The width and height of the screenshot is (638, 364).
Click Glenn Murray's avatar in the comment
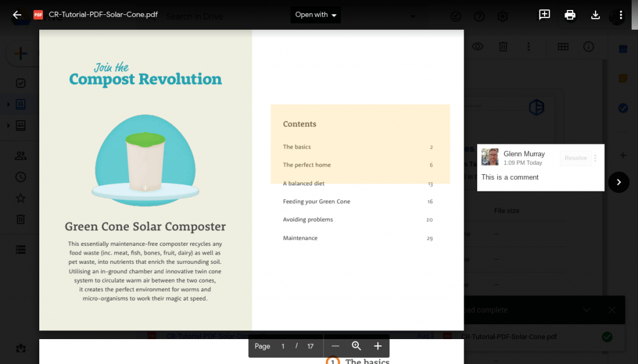(490, 157)
